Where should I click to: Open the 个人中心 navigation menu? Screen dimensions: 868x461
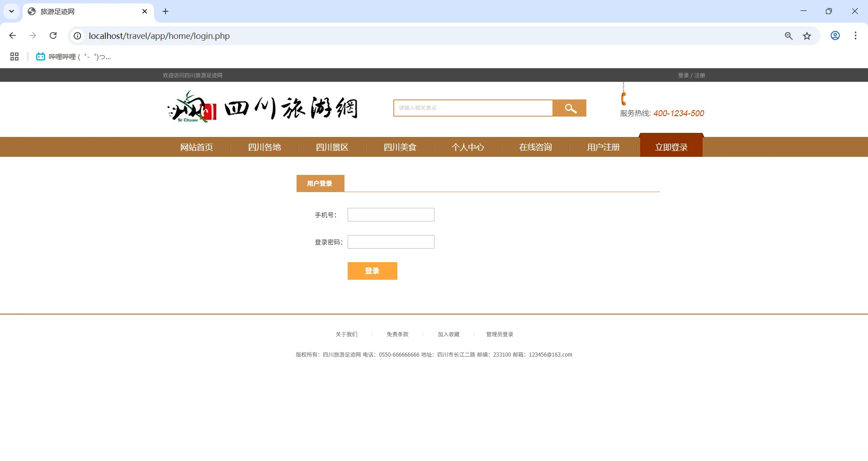coord(468,147)
